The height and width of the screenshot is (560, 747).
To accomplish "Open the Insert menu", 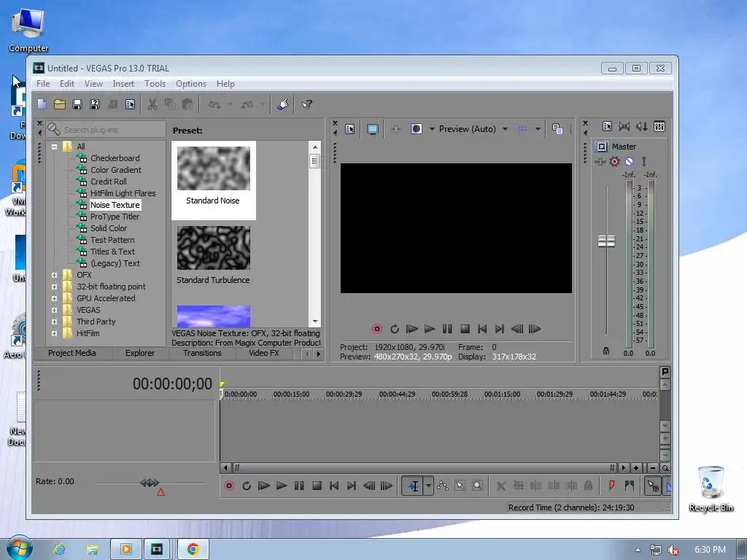I will tap(123, 84).
